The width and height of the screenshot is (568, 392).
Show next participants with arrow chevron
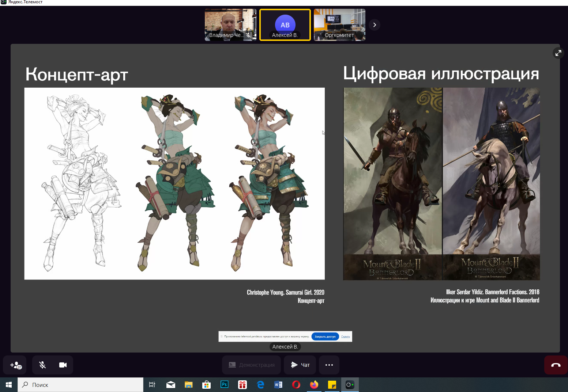click(375, 25)
